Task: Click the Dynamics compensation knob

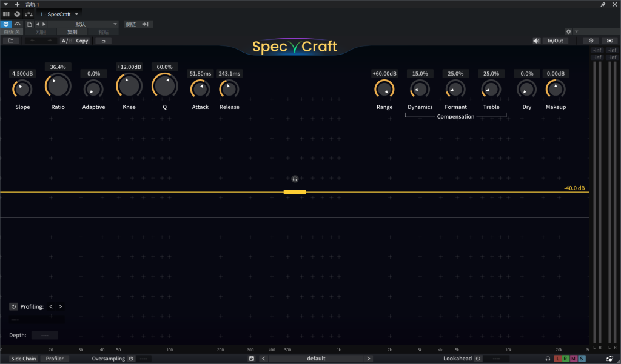Action: point(420,88)
